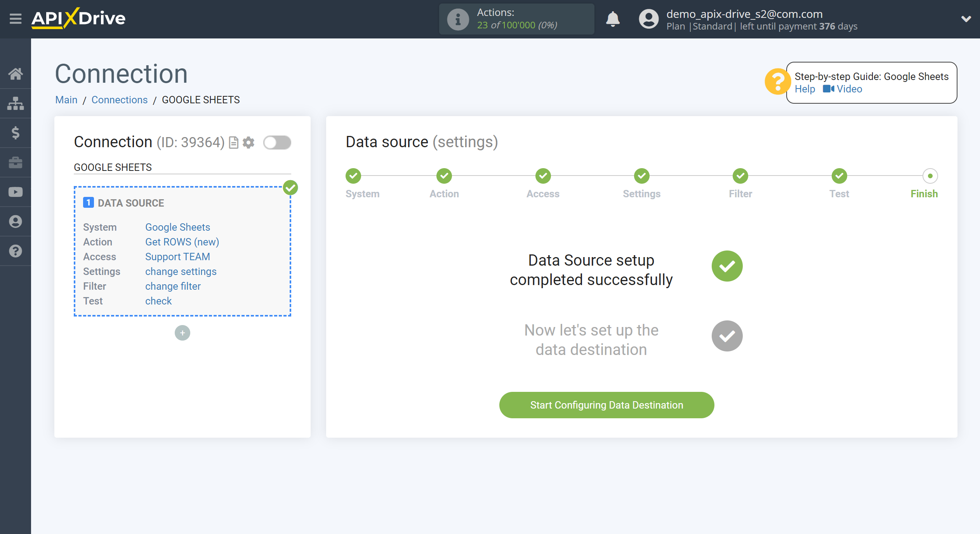Toggle the connection enable/disable switch

point(277,143)
